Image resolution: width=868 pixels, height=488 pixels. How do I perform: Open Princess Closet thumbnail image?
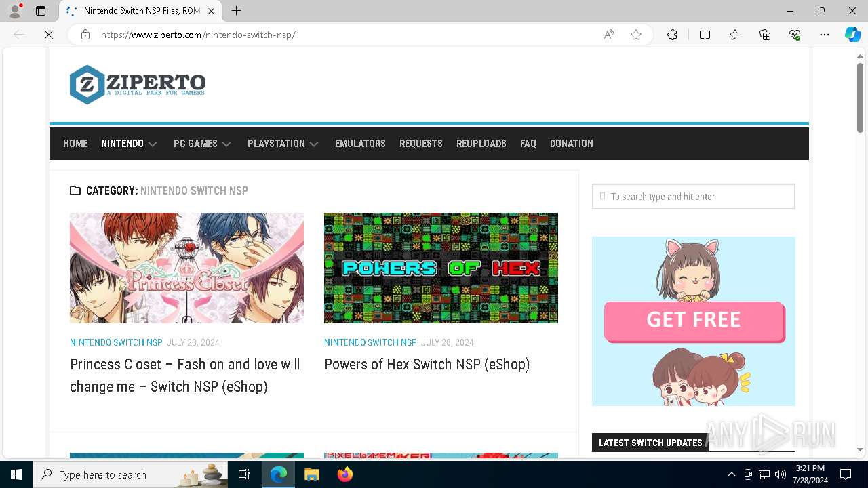coord(186,268)
